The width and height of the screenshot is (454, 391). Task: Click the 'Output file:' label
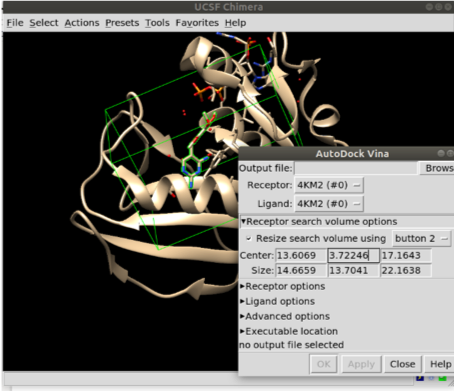pos(266,168)
